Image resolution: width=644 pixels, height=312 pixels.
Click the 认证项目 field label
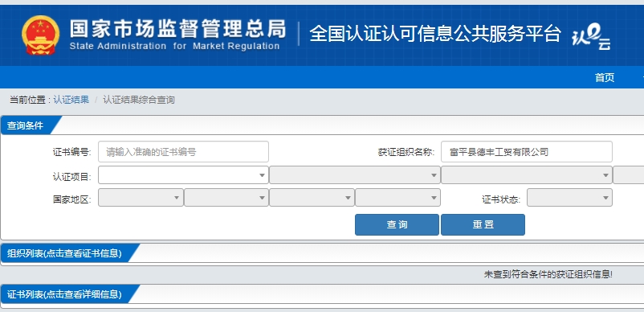click(72, 177)
